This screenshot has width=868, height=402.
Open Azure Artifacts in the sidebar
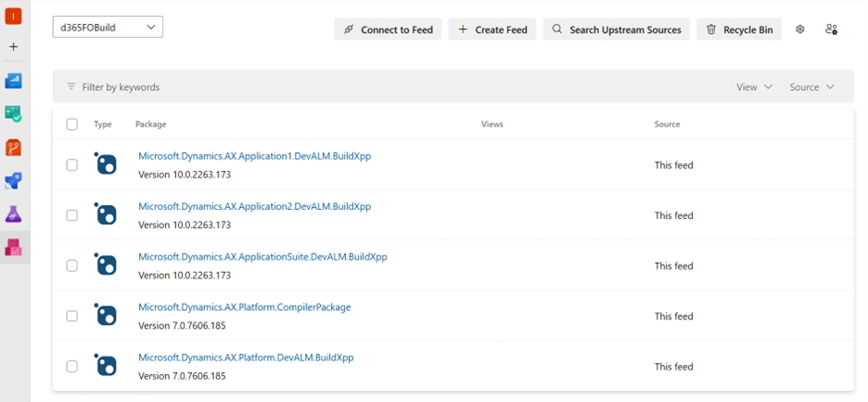pos(13,248)
